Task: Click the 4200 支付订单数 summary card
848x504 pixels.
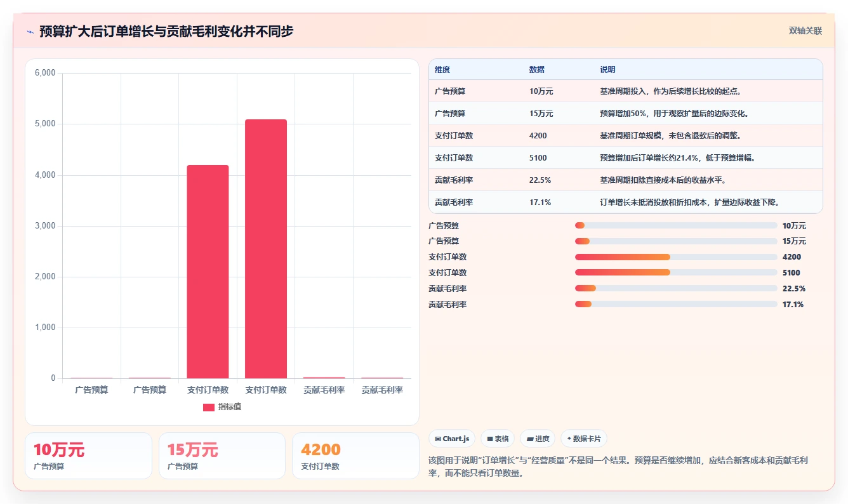Action: pyautogui.click(x=355, y=456)
